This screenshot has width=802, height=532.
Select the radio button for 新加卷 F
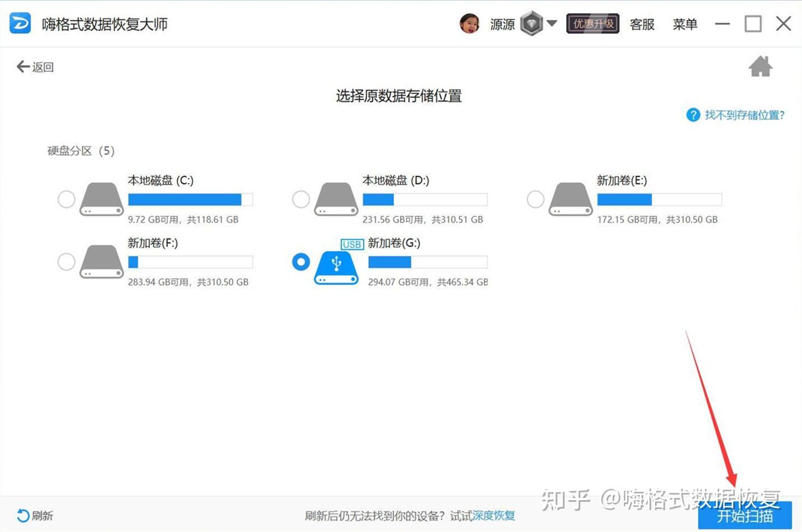pyautogui.click(x=66, y=261)
